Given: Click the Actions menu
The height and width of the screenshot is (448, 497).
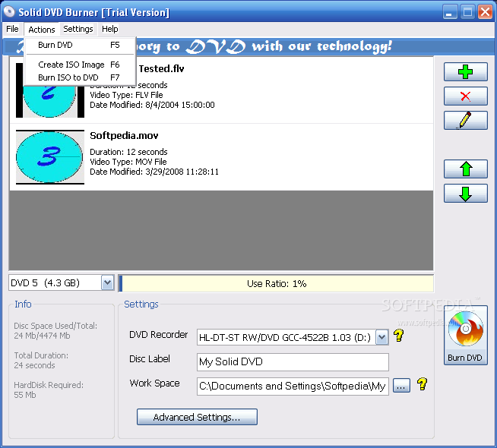Looking at the screenshot, I should click(x=42, y=30).
